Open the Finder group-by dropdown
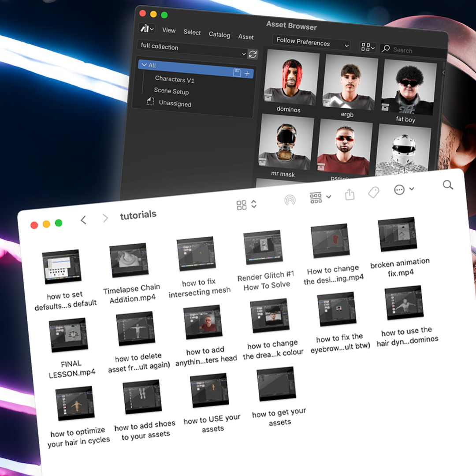 coord(320,198)
